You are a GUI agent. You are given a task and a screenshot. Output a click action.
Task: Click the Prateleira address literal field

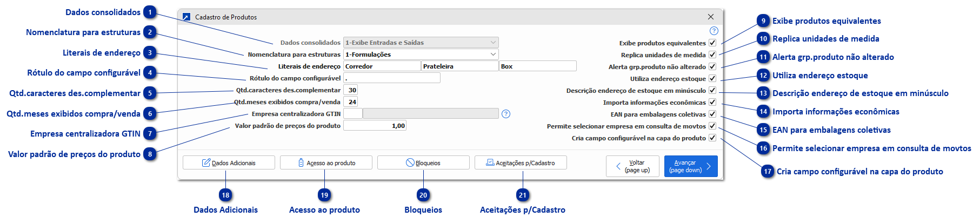460,66
